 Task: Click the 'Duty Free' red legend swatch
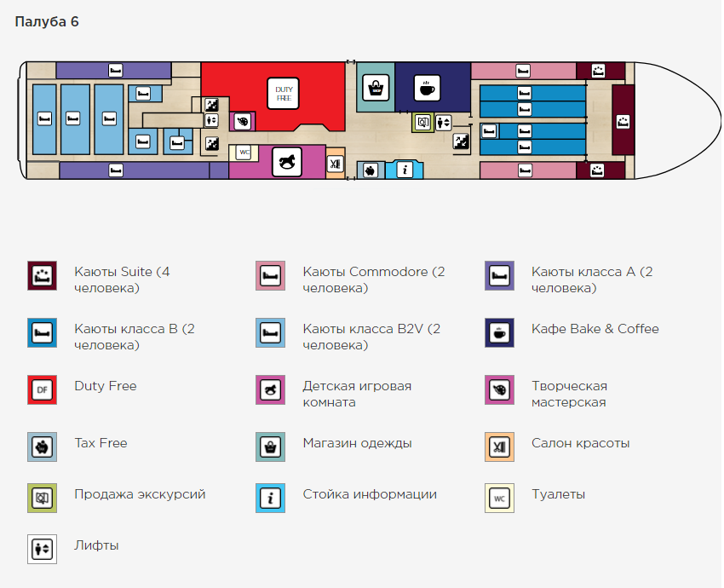[x=42, y=389]
